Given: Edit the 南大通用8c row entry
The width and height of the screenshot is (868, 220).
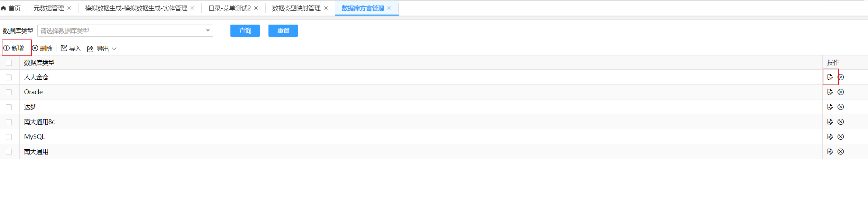Looking at the screenshot, I should pyautogui.click(x=830, y=122).
